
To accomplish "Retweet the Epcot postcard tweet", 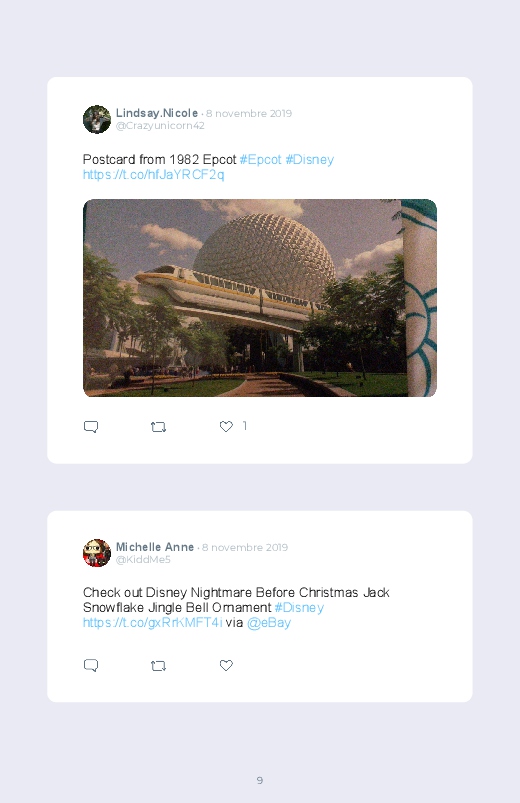I will point(158,427).
